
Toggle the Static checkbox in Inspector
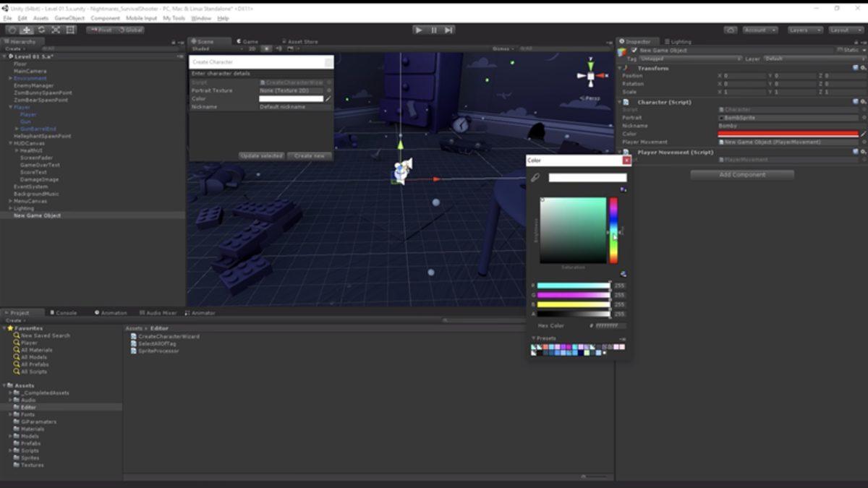point(839,51)
